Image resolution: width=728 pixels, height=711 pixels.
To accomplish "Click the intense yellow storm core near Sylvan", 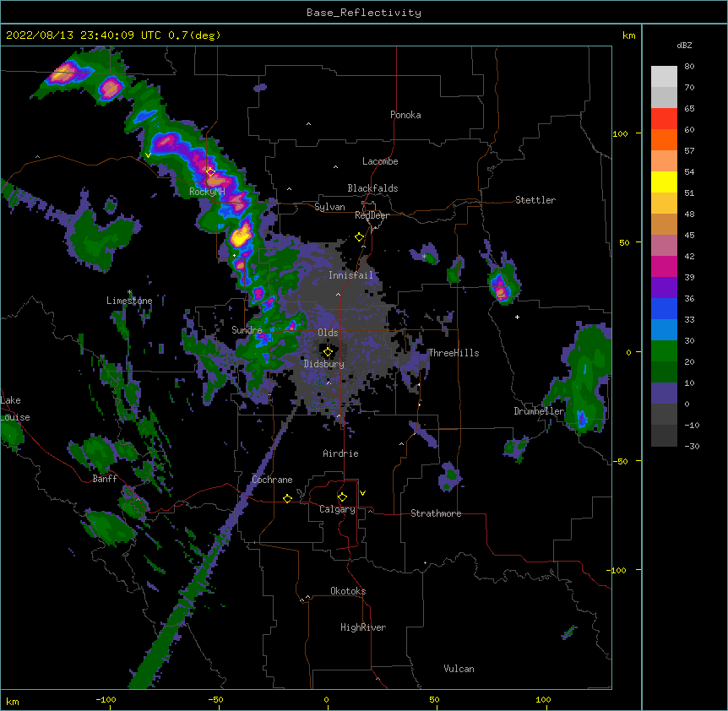I will pyautogui.click(x=242, y=235).
